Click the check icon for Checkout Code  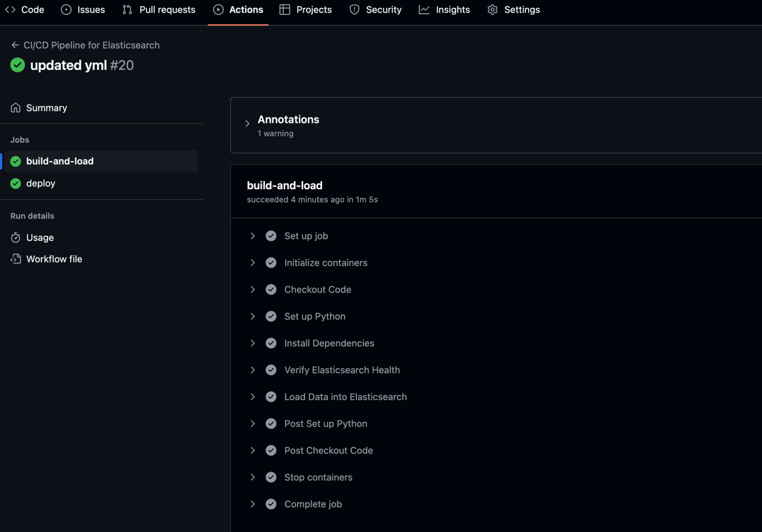tap(271, 290)
